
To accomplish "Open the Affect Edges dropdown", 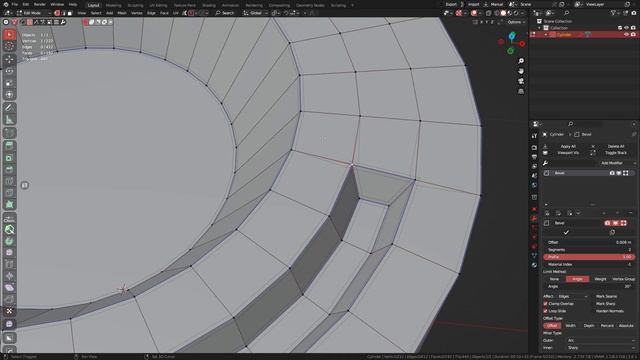I will pos(572,296).
